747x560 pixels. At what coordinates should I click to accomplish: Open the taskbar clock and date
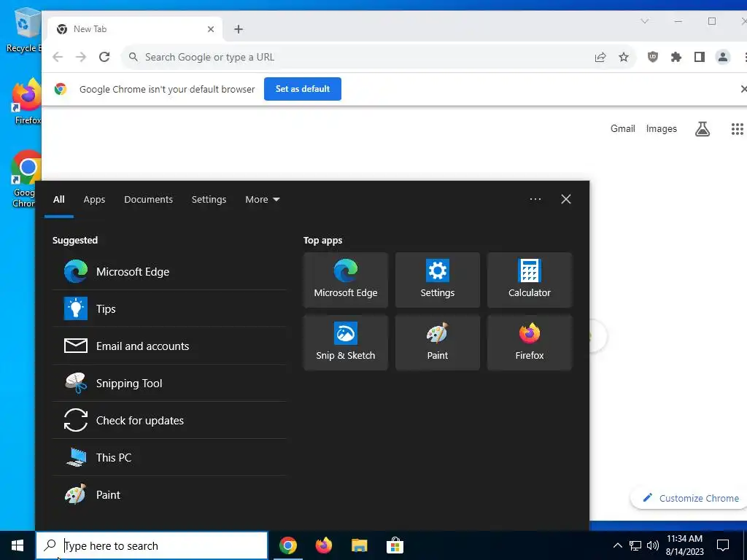[684, 545]
